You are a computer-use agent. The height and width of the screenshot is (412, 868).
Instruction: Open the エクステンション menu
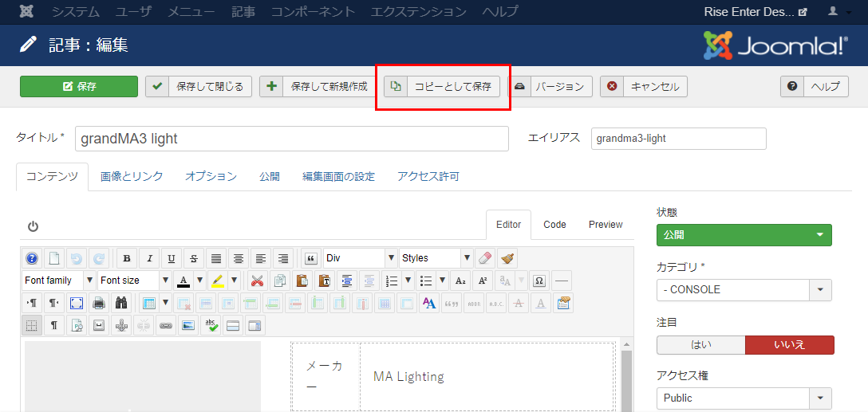[419, 12]
